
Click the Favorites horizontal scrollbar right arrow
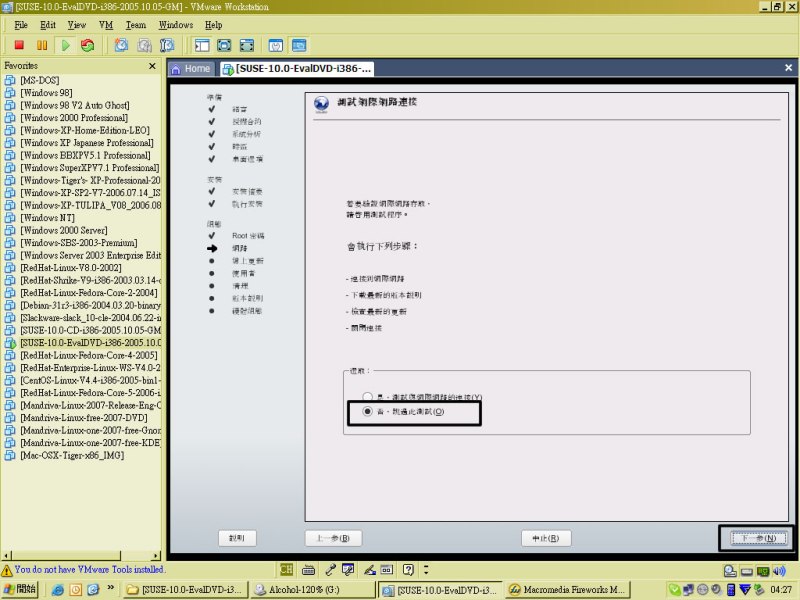click(156, 556)
